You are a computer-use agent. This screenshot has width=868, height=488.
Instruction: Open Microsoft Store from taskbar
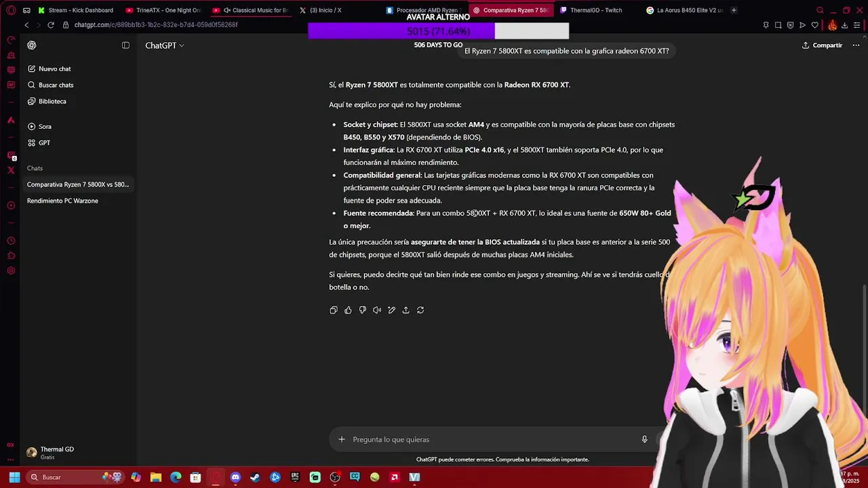(x=195, y=477)
